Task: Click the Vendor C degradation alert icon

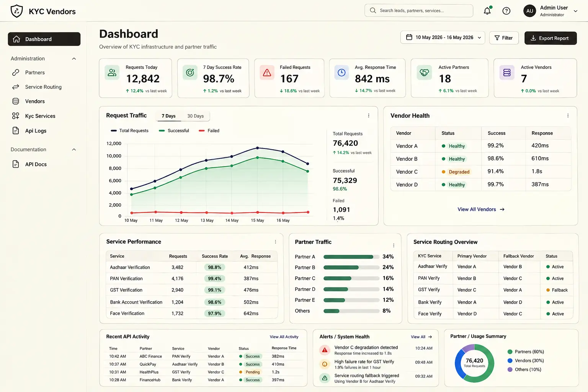Action: [x=325, y=350]
